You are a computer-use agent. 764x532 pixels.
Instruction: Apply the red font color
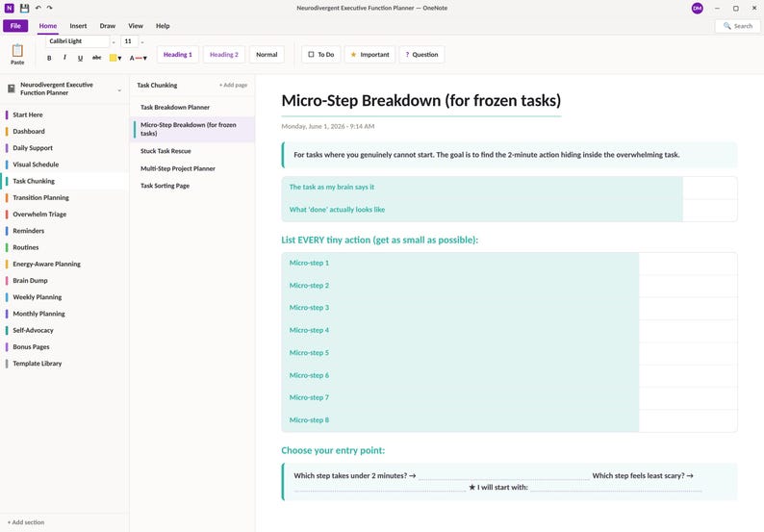(x=136, y=58)
